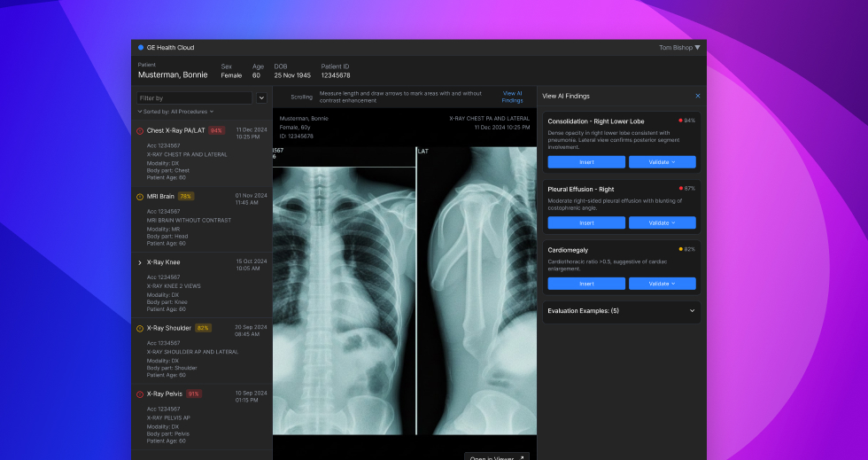868x460 pixels.
Task: Click yellow alert icon of MRI Brain
Action: [140, 197]
